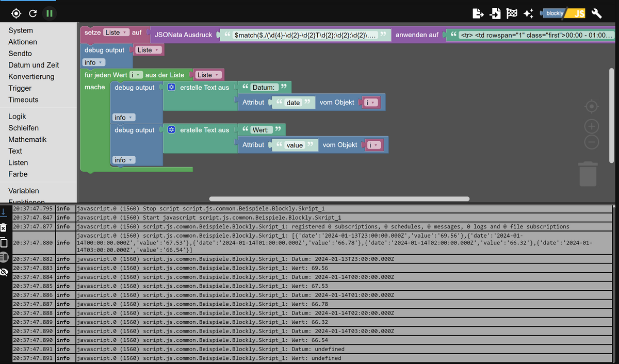This screenshot has height=364, width=619.
Task: Open i variable dropdown in date attribute block
Action: pos(371,103)
